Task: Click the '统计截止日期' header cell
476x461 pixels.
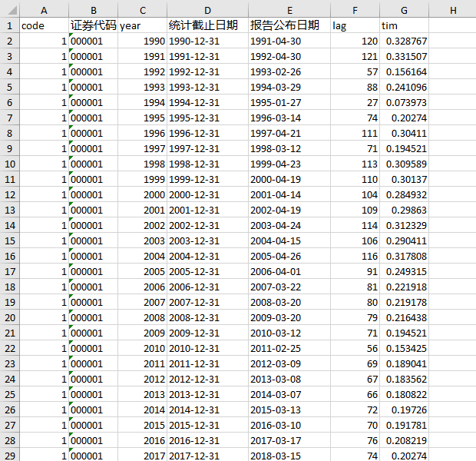Action: 207,25
